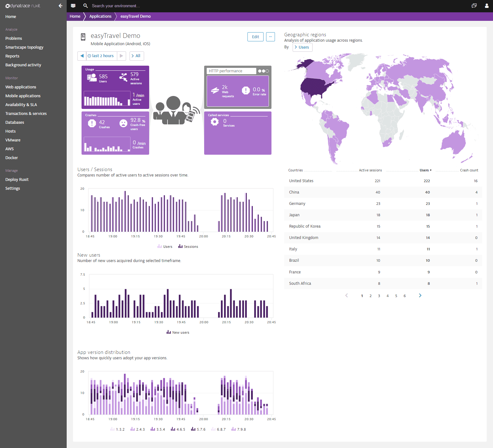Screen dimensions: 493x448
Task: Open the 'last 2 hours' timeframe selector
Action: pos(101,56)
